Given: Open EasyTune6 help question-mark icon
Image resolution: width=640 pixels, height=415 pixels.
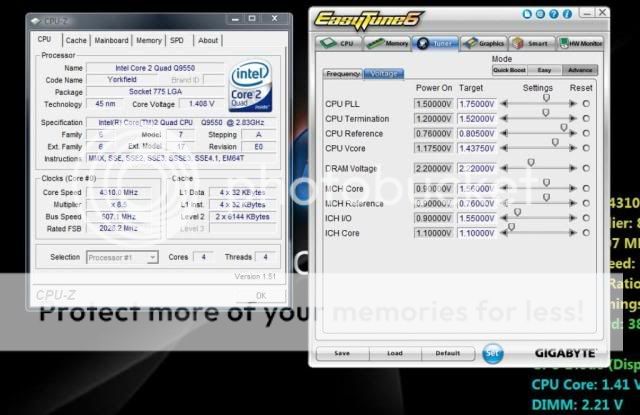Looking at the screenshot, I should pyautogui.click(x=553, y=14).
